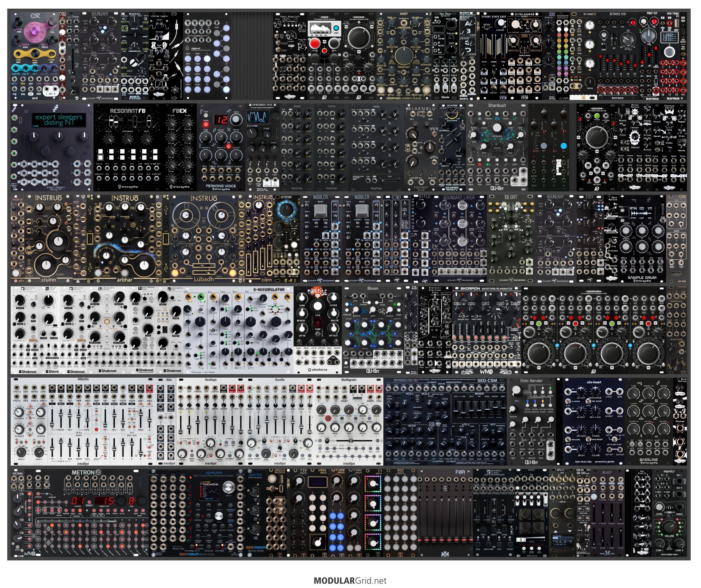Select the Multigrain module

[x=349, y=421]
